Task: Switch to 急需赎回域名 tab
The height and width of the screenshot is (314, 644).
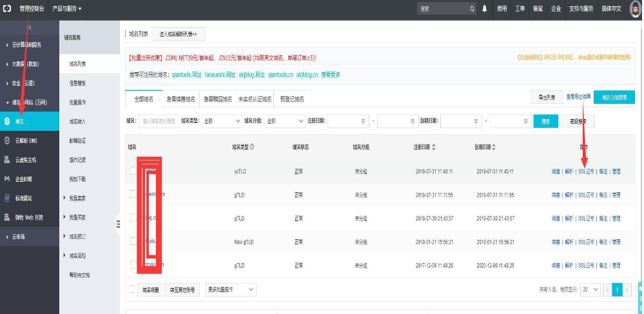Action: (218, 99)
